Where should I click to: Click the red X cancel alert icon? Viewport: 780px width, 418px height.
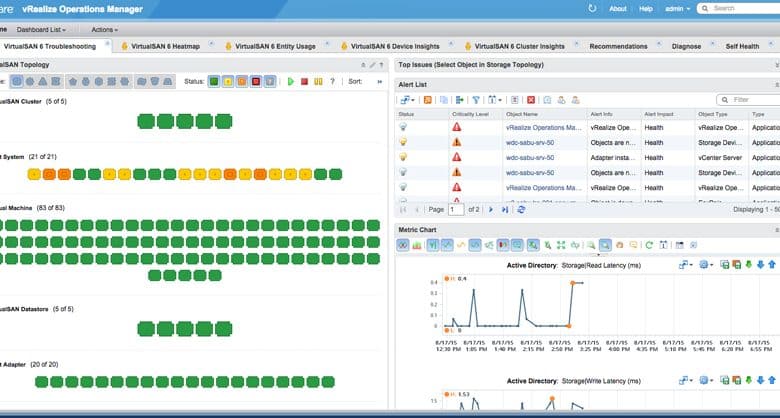click(x=531, y=100)
